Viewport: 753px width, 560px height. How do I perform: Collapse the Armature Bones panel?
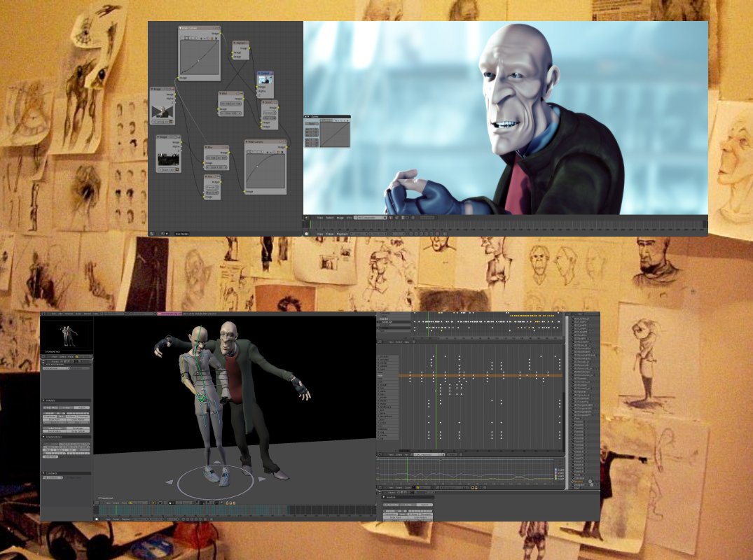[x=44, y=437]
